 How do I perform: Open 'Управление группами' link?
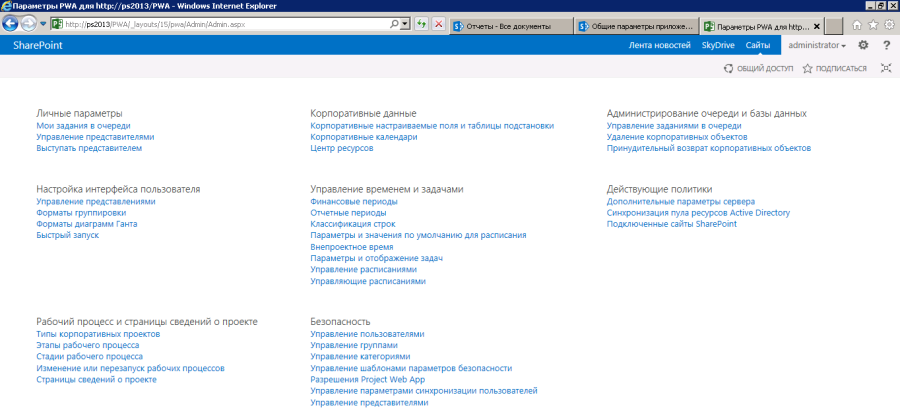pyautogui.click(x=354, y=345)
